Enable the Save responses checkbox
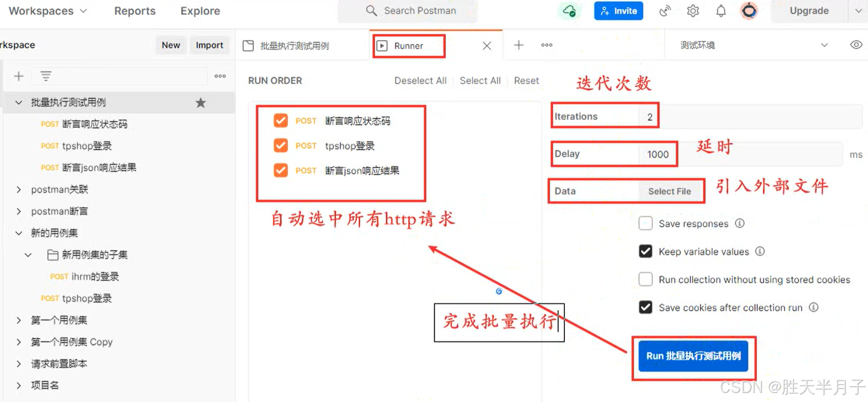Viewport: 868px width, 402px height. [645, 223]
